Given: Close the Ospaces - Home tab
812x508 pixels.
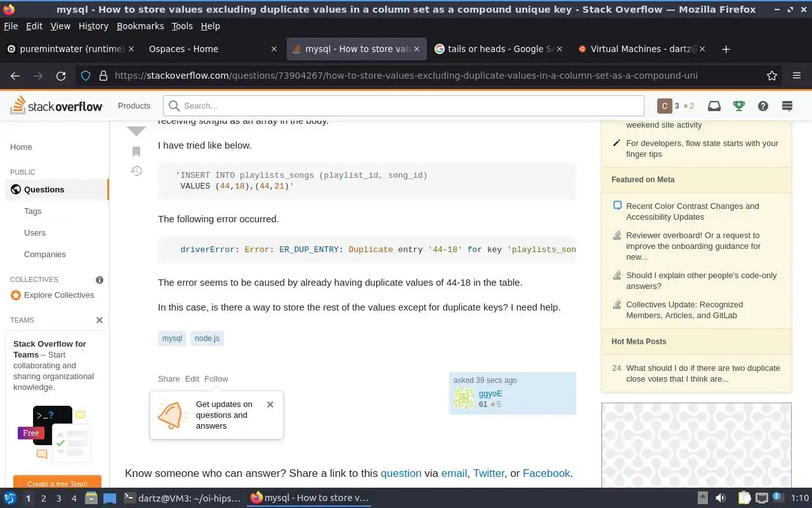Looking at the screenshot, I should pos(274,49).
